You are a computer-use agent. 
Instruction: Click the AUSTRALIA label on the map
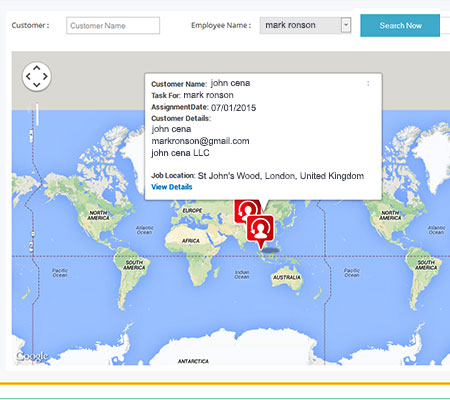click(287, 277)
